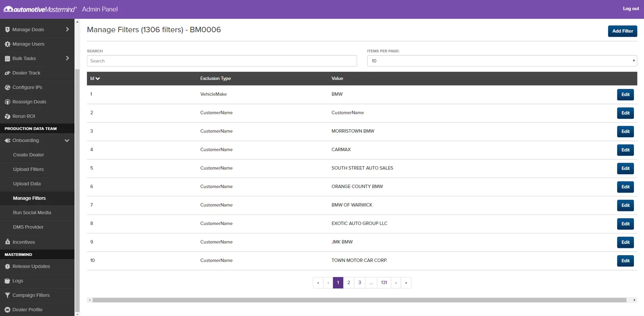The width and height of the screenshot is (644, 316).
Task: Edit the EXOTIC AUTO GROUP LLC filter
Action: click(625, 224)
